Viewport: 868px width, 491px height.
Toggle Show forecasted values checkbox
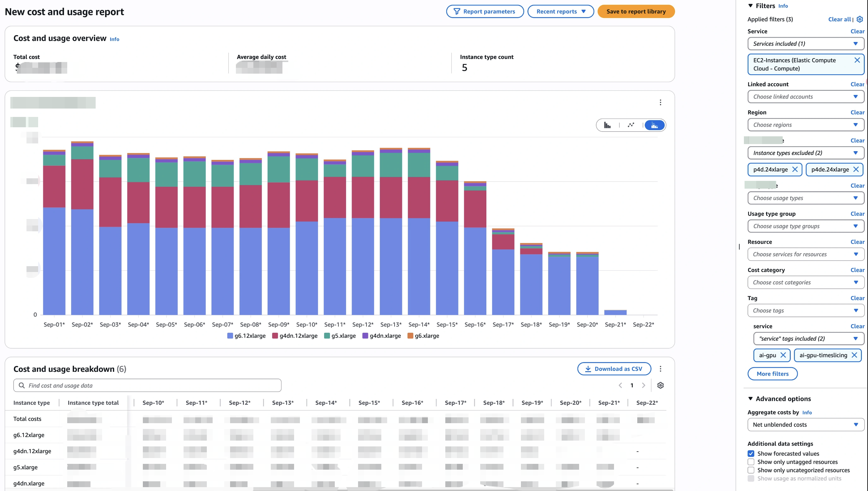point(751,454)
